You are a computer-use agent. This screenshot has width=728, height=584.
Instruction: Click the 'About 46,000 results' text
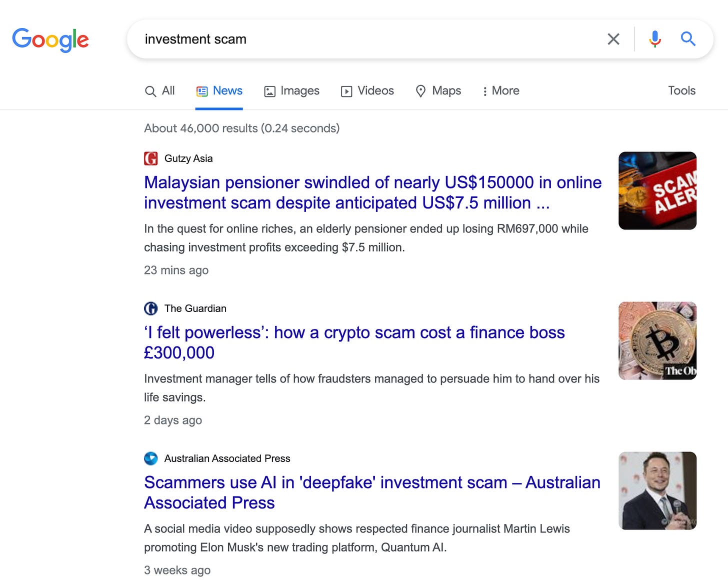[241, 128]
